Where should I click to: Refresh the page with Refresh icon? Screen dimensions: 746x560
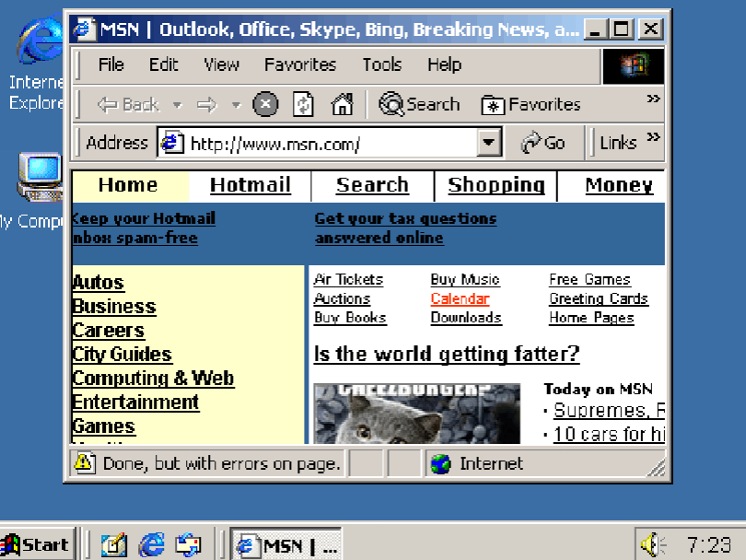(303, 104)
